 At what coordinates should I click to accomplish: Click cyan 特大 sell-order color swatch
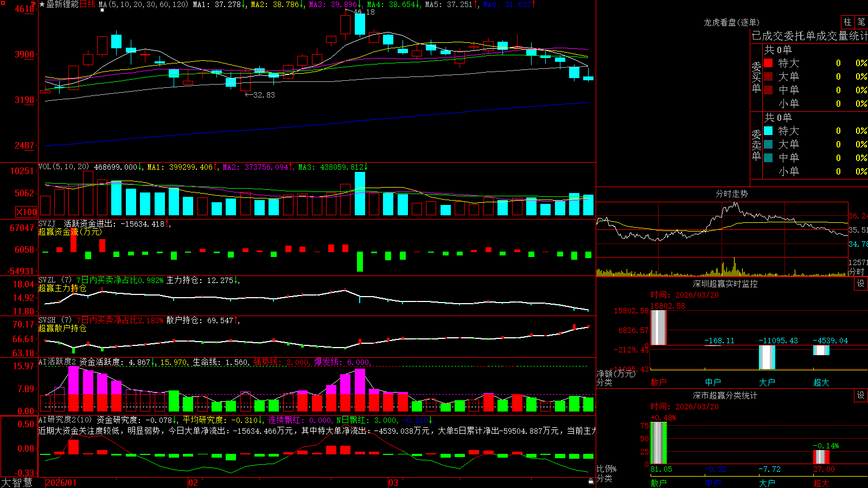(768, 131)
